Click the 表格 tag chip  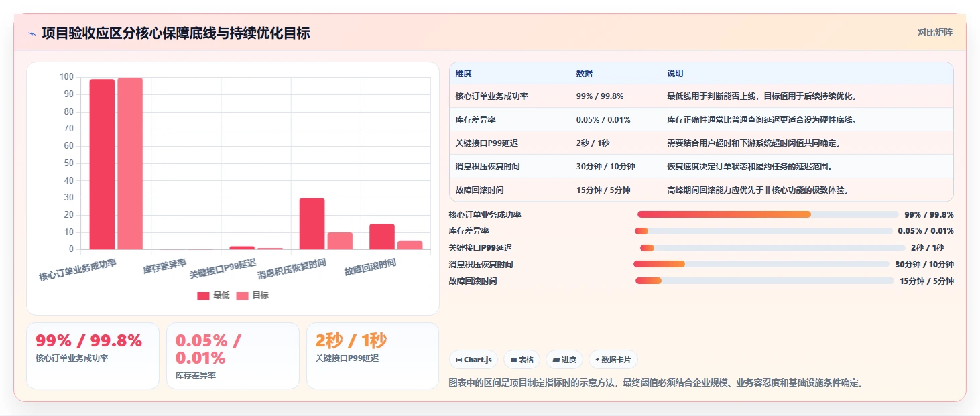[x=522, y=360]
